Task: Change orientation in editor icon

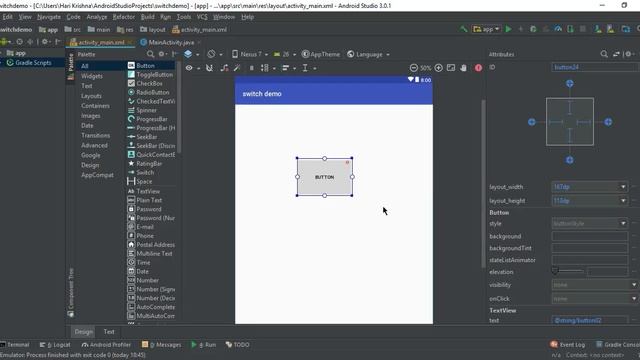Action: point(211,54)
